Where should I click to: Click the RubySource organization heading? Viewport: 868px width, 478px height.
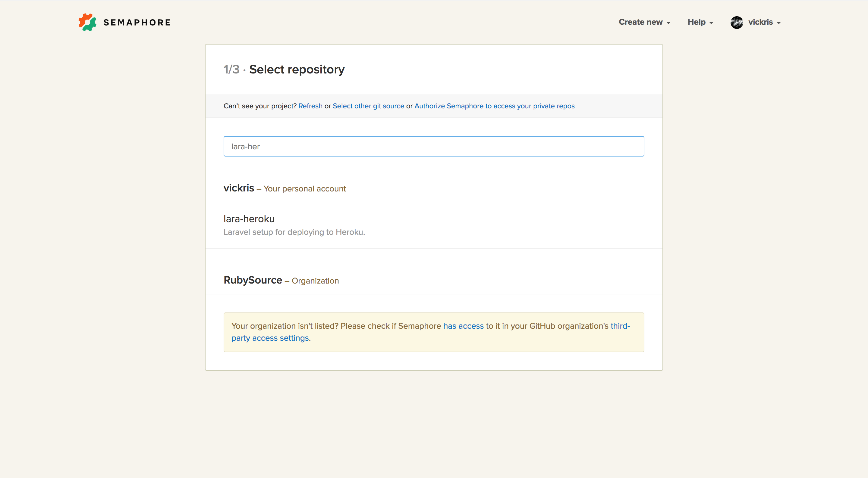click(253, 280)
